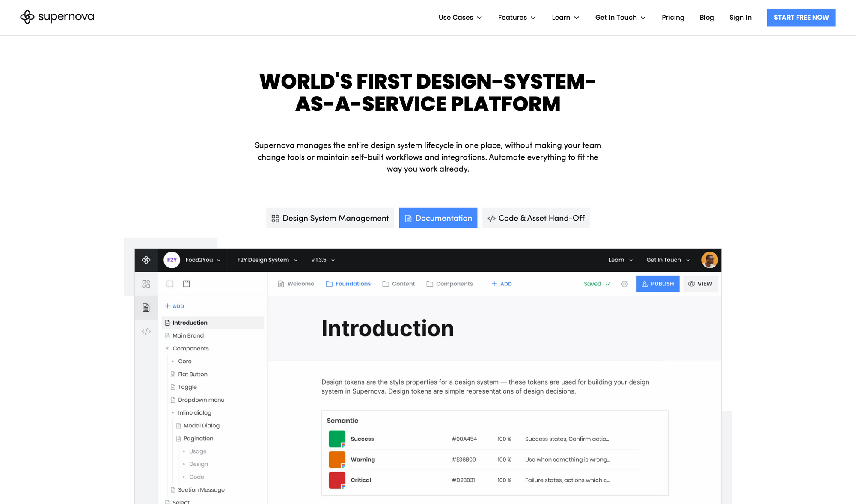Click the VIEW button with the eye icon
Screen dimensions: 856x504
(700, 284)
